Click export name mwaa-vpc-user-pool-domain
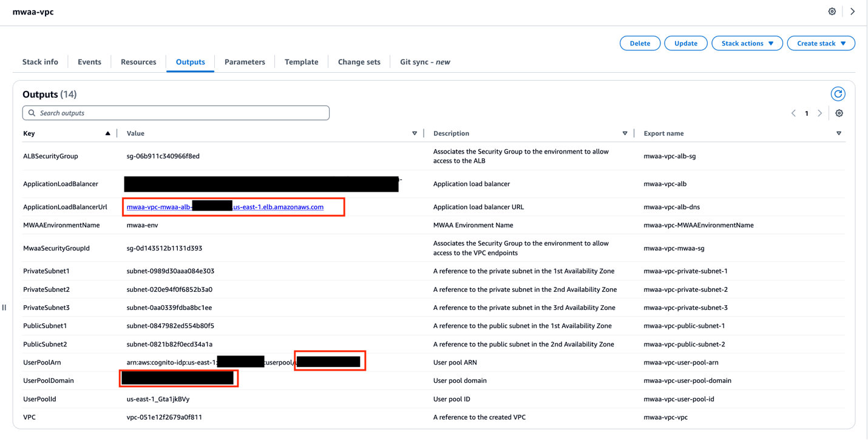 click(687, 381)
